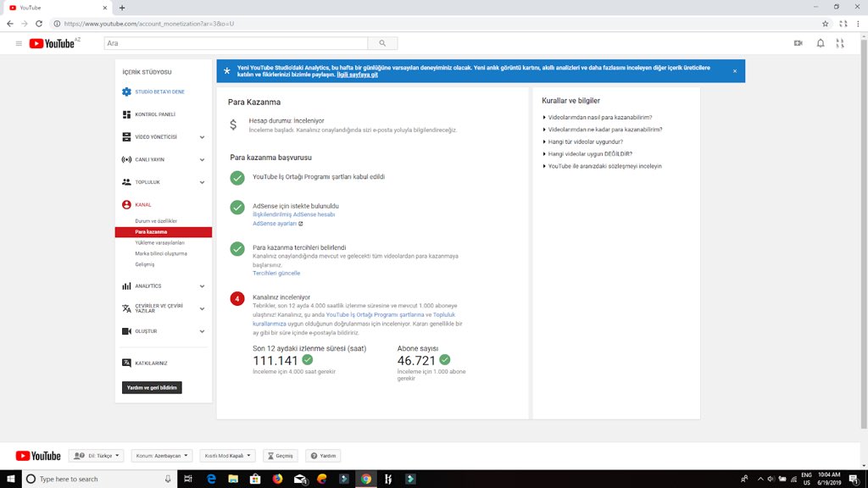Click the browser address bar

click(x=431, y=24)
